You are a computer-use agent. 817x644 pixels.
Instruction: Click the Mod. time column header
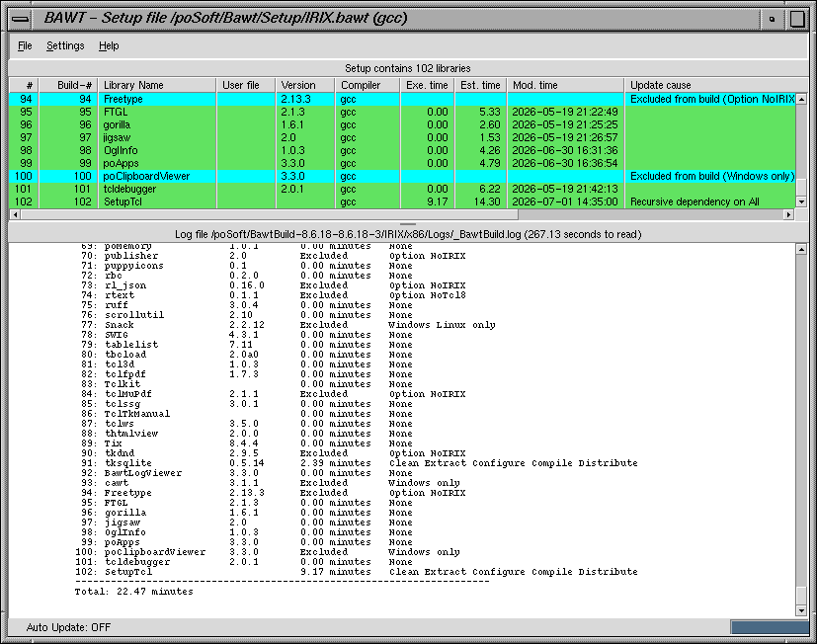pyautogui.click(x=565, y=85)
